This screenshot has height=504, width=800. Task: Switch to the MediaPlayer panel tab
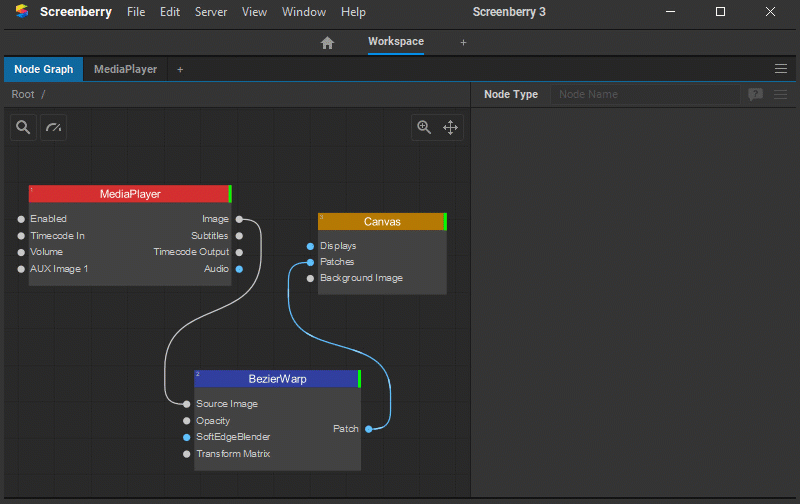pos(126,69)
